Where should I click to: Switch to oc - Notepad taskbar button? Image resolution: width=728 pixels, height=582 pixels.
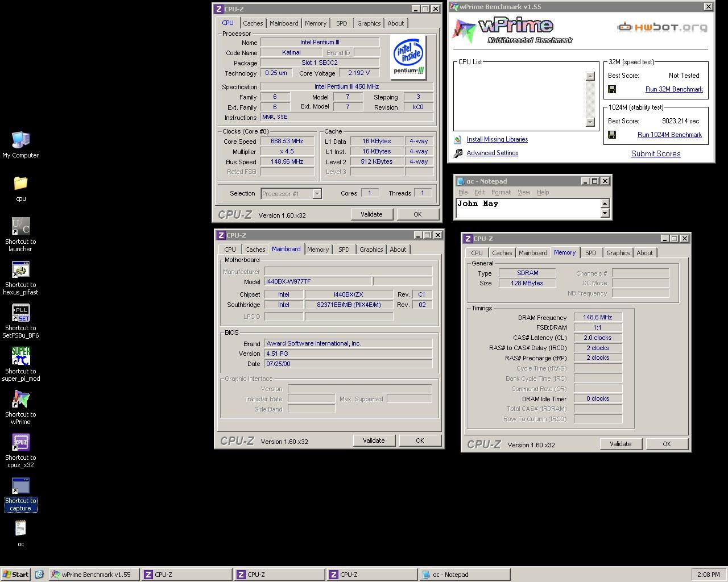point(464,575)
